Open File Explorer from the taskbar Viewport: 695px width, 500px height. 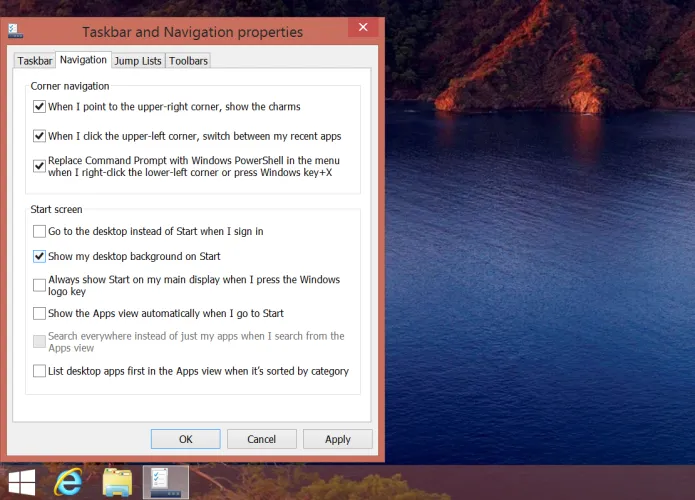pyautogui.click(x=117, y=481)
